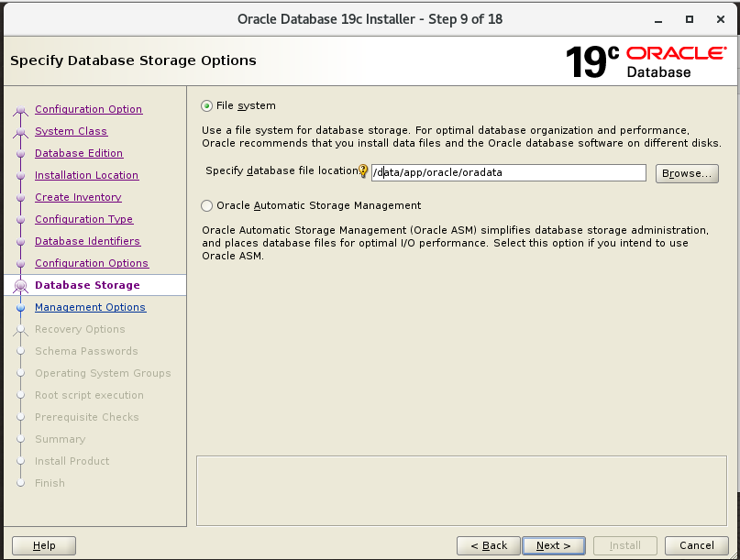Proceed by clicking the Next button
This screenshot has height=560, width=740.
[x=553, y=545]
